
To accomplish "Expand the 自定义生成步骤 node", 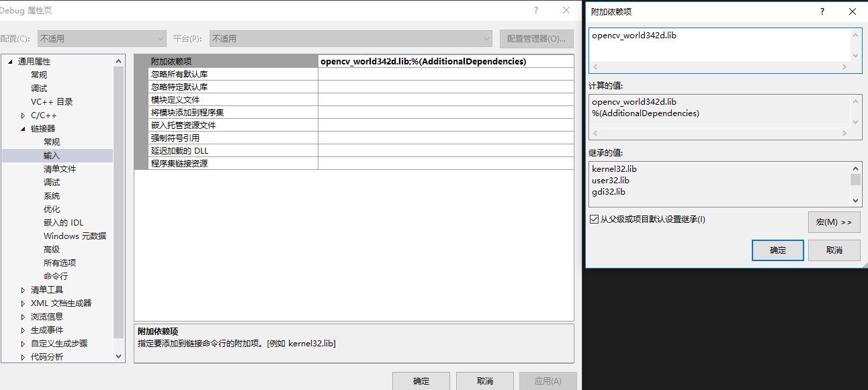I will pyautogui.click(x=24, y=344).
